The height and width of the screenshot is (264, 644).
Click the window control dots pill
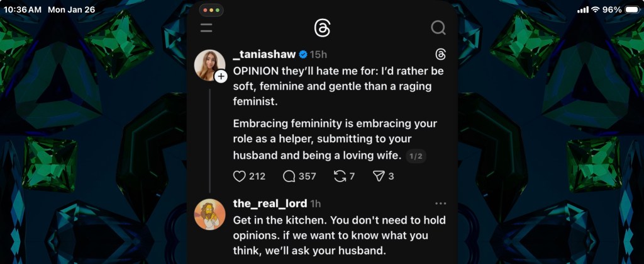[x=211, y=11]
